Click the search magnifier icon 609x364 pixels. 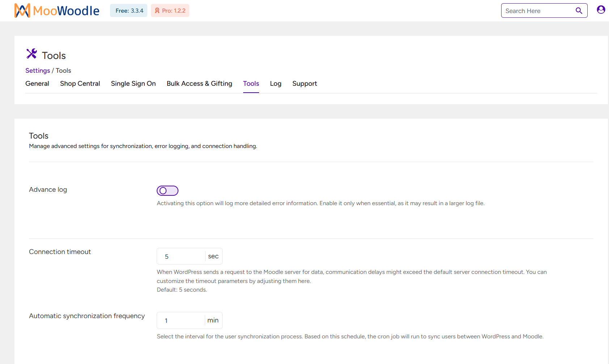[579, 10]
